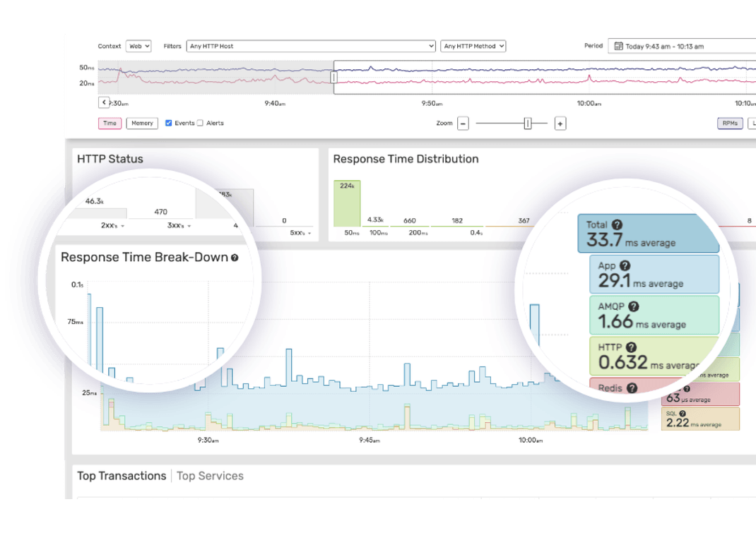Open the Any HTTP Host filter dropdown

[x=310, y=47]
